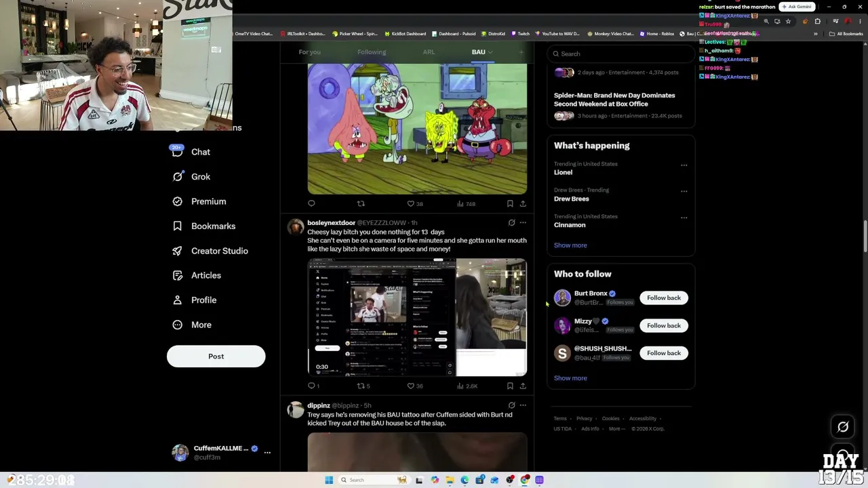The width and height of the screenshot is (868, 488).
Task: Show more Who to follow suggestions
Action: click(570, 378)
